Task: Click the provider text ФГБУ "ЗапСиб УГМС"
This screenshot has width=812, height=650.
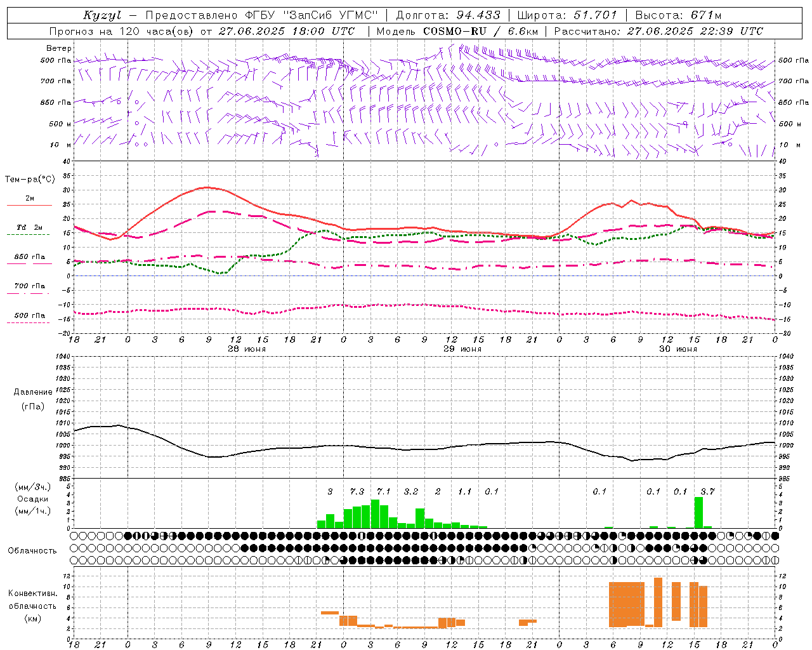Action: pos(313,15)
